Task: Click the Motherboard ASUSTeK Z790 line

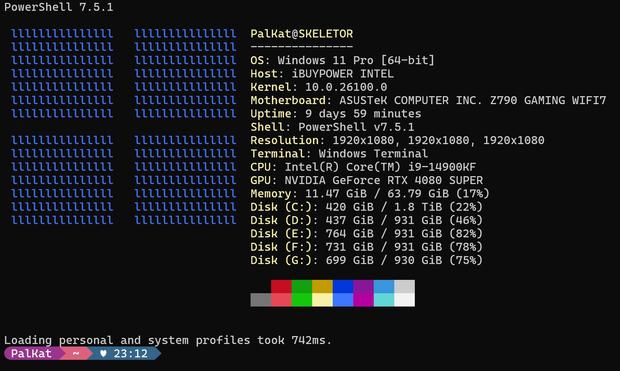Action: (428, 100)
